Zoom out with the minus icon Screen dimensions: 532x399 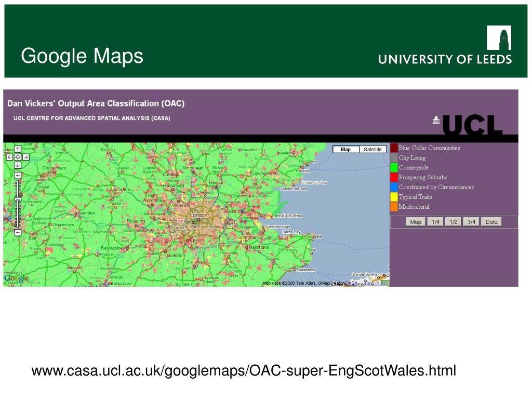18,232
